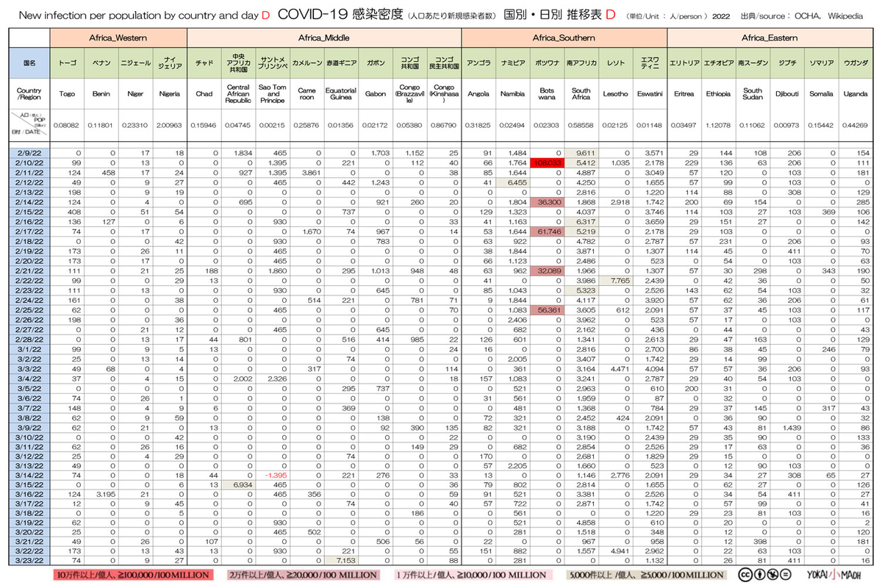Click the South Africa English header
This screenshot has width=882, height=588.
point(581,94)
